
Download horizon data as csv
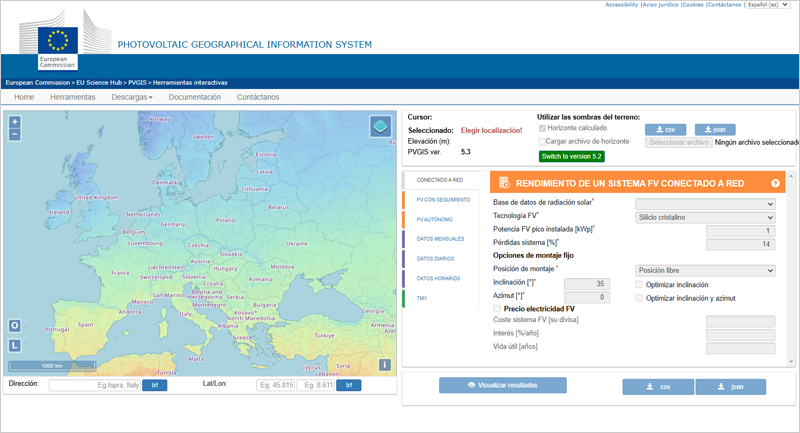pyautogui.click(x=665, y=130)
